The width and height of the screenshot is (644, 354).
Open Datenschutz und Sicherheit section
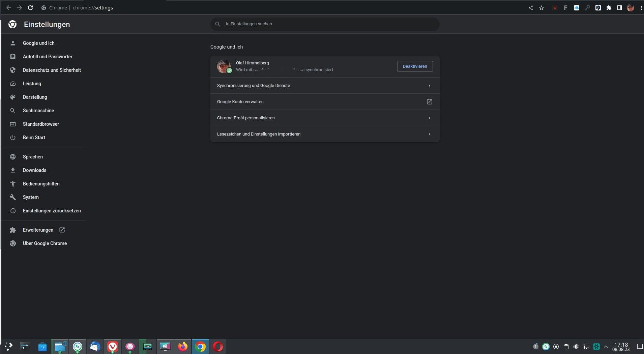(52, 70)
